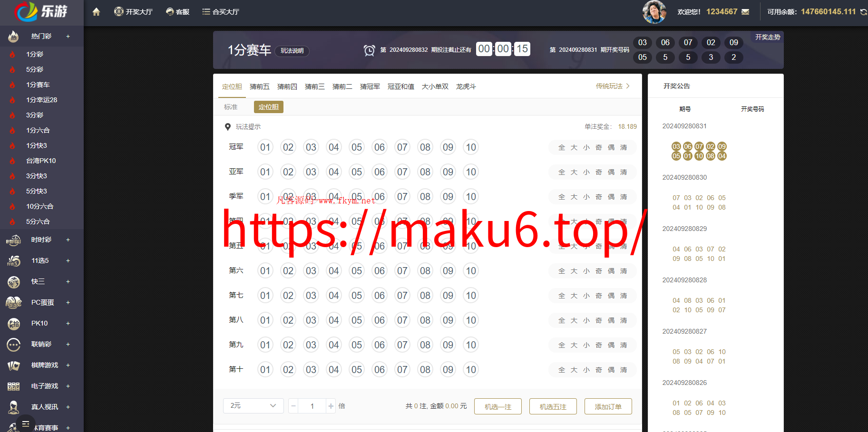Click the multiplier value input field
The width and height of the screenshot is (868, 432).
point(312,406)
